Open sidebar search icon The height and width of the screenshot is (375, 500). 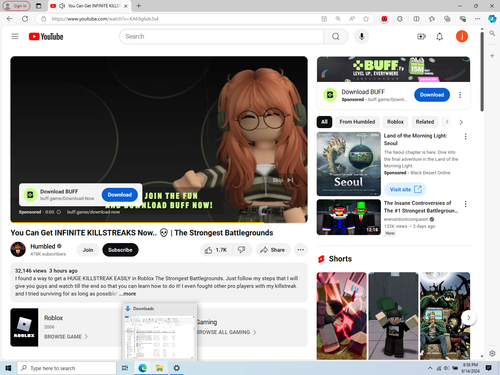point(492,33)
